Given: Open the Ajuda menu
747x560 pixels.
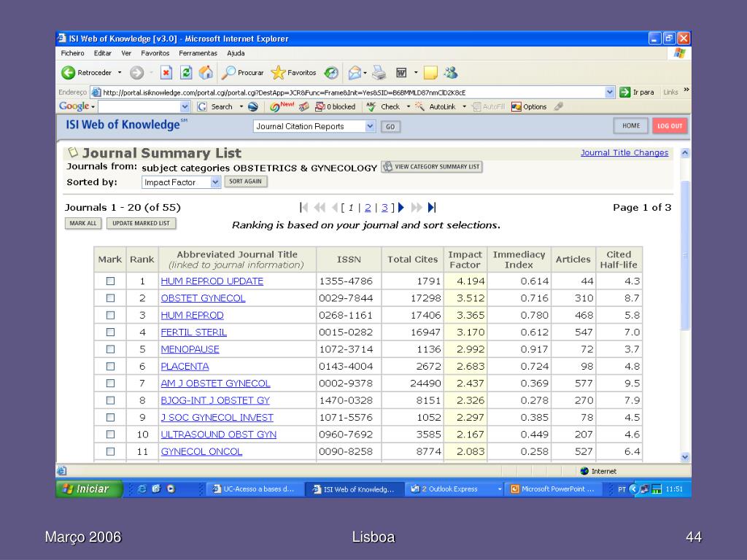Looking at the screenshot, I should (x=236, y=53).
